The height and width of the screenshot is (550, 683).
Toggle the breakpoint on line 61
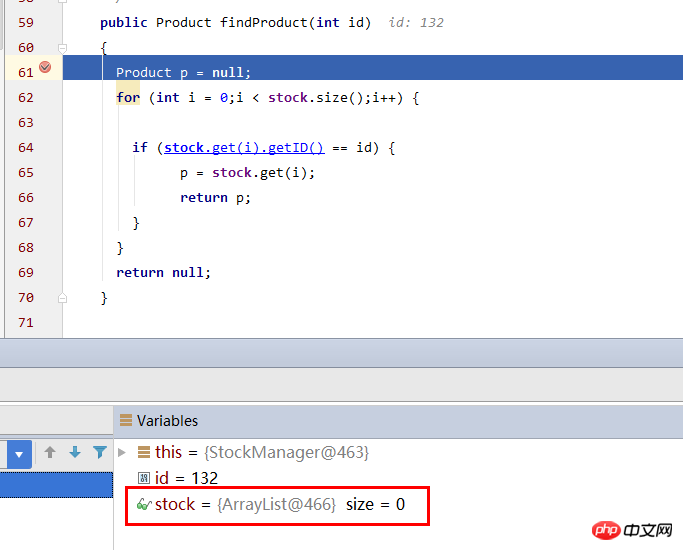[45, 67]
